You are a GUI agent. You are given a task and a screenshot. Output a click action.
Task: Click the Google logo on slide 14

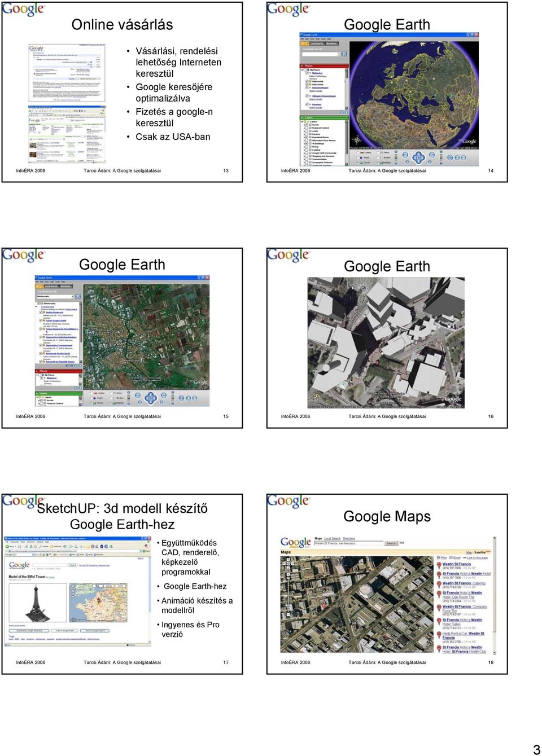point(288,10)
